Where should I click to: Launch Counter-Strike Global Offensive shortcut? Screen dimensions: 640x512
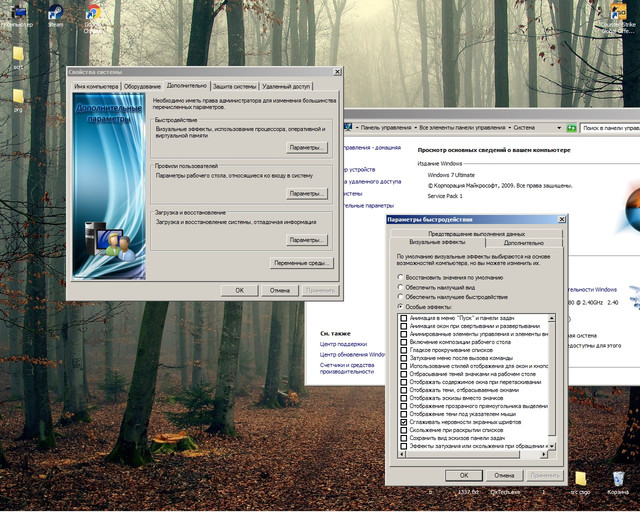[x=618, y=18]
